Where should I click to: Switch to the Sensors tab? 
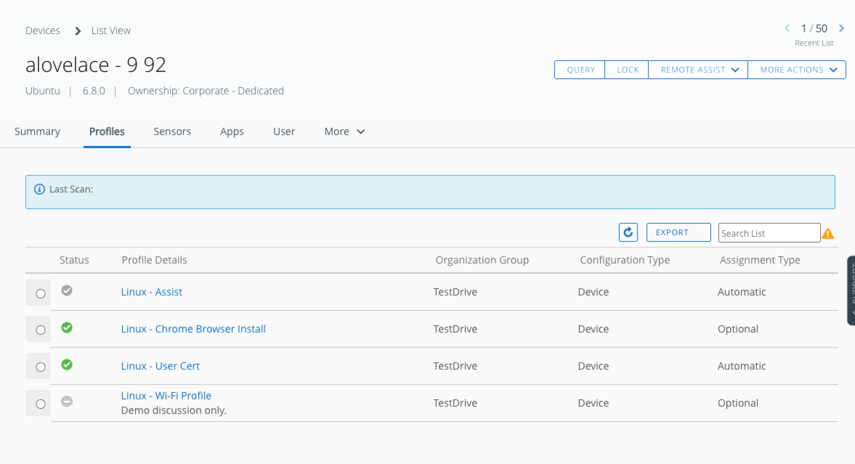pos(172,132)
